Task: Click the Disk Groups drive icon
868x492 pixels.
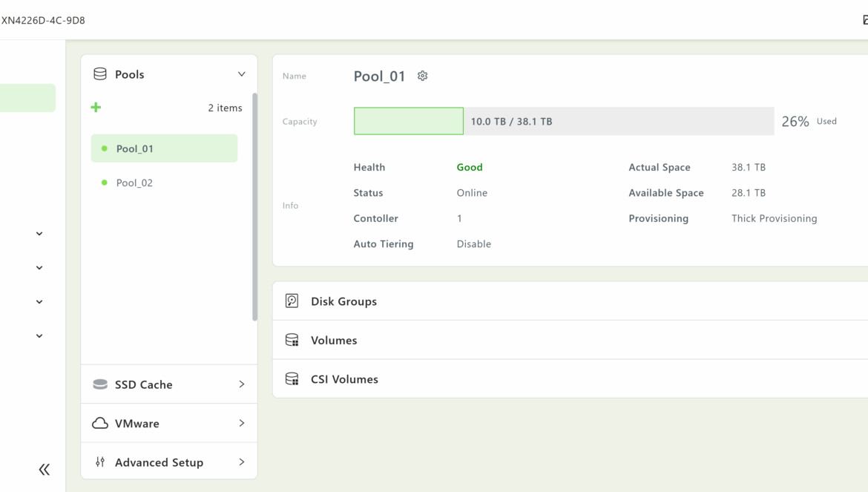Action: click(x=292, y=301)
